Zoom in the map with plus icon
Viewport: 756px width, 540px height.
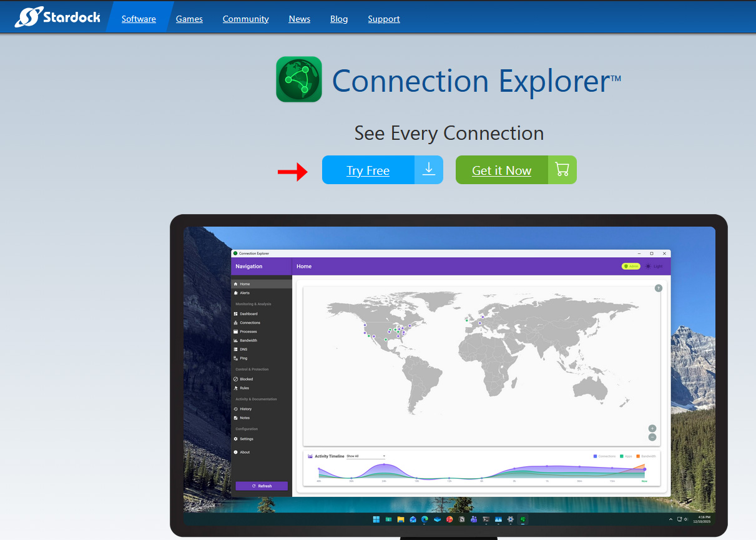(x=652, y=428)
